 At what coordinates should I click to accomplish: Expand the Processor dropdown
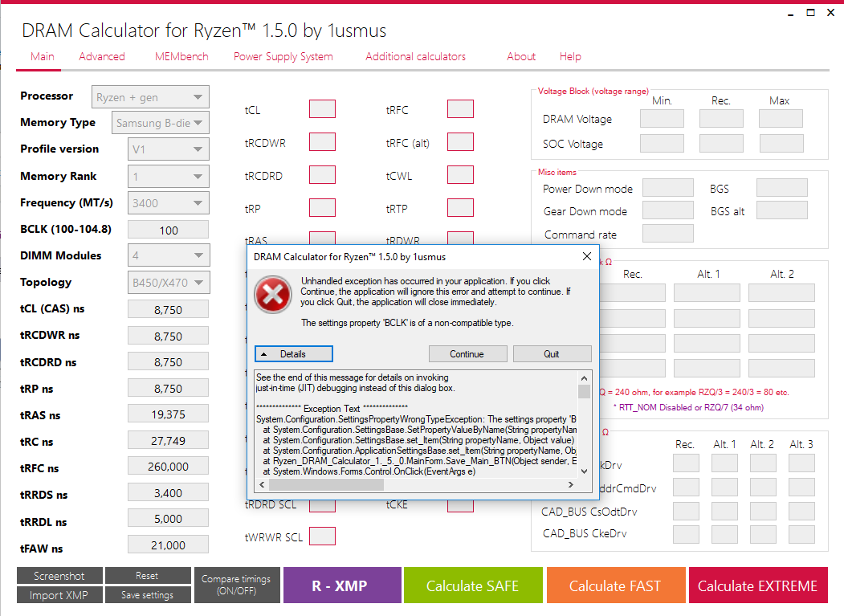tap(150, 97)
